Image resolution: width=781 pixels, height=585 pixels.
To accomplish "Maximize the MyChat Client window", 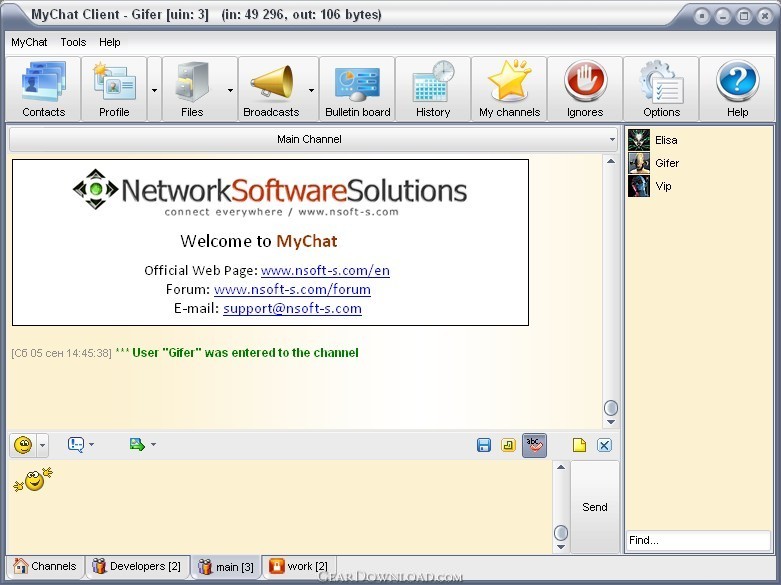I will [744, 16].
